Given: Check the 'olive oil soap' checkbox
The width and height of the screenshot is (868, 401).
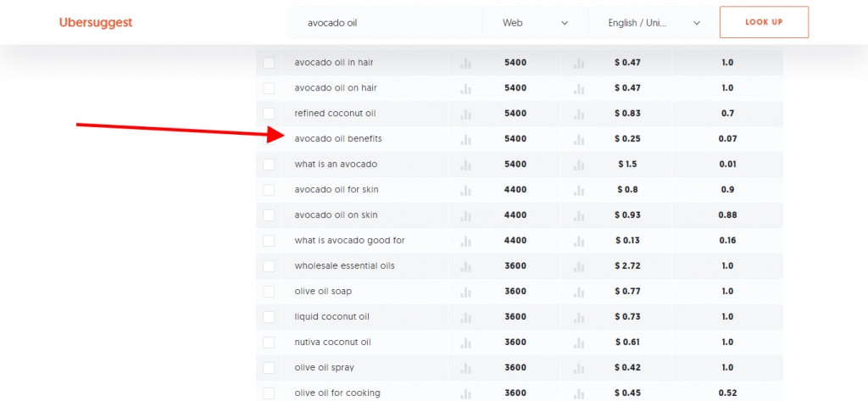Looking at the screenshot, I should (269, 292).
